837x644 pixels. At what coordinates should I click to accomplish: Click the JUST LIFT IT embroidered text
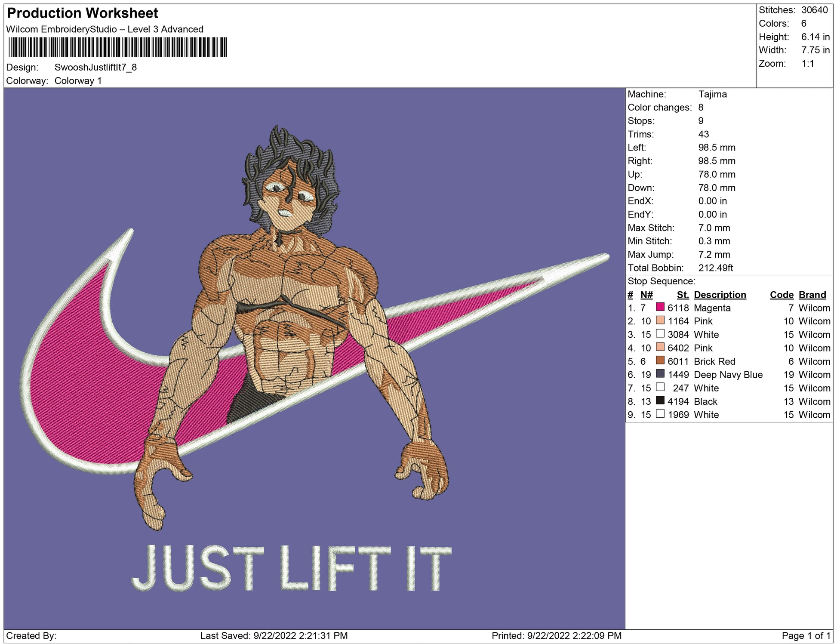click(291, 568)
